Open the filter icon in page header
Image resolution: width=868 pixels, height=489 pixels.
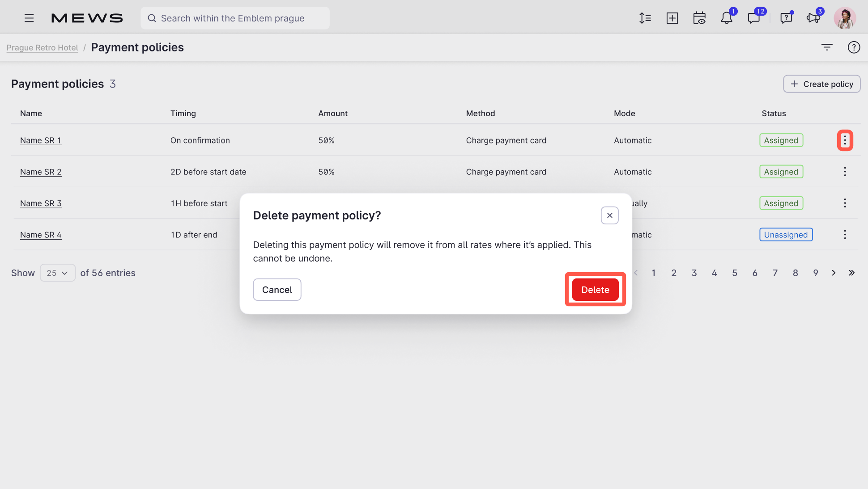pos(827,47)
